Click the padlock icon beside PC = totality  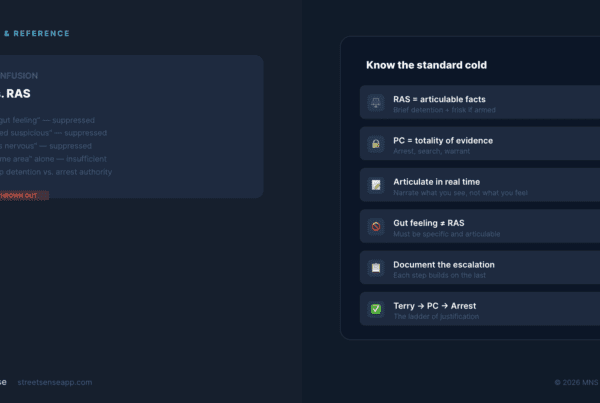coord(376,144)
